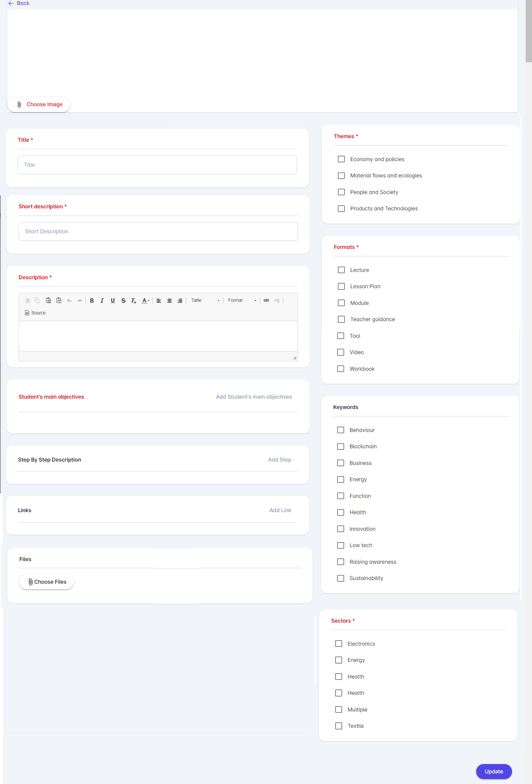
Task: Tick the Lesson Plan format checkbox
Action: coord(341,287)
